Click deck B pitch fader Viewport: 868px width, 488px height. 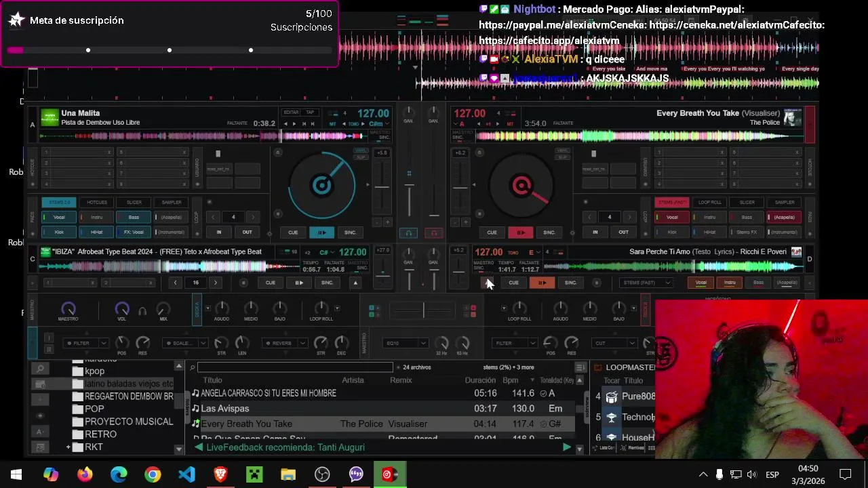pos(460,188)
